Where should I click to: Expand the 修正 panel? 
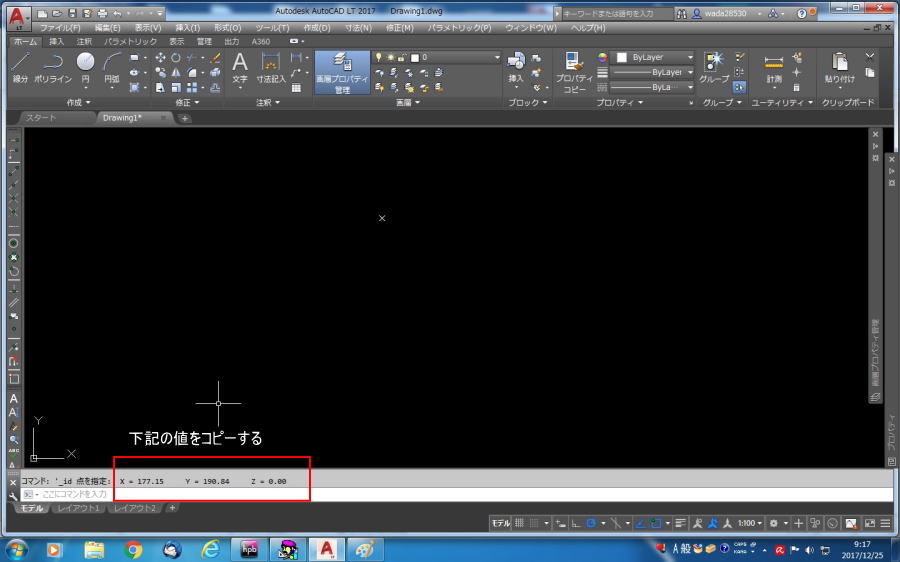tap(187, 102)
